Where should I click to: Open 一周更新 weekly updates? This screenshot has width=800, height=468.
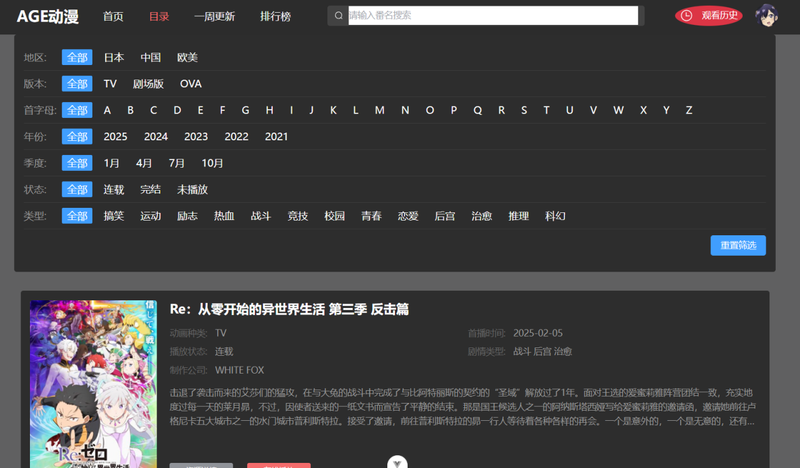point(214,16)
